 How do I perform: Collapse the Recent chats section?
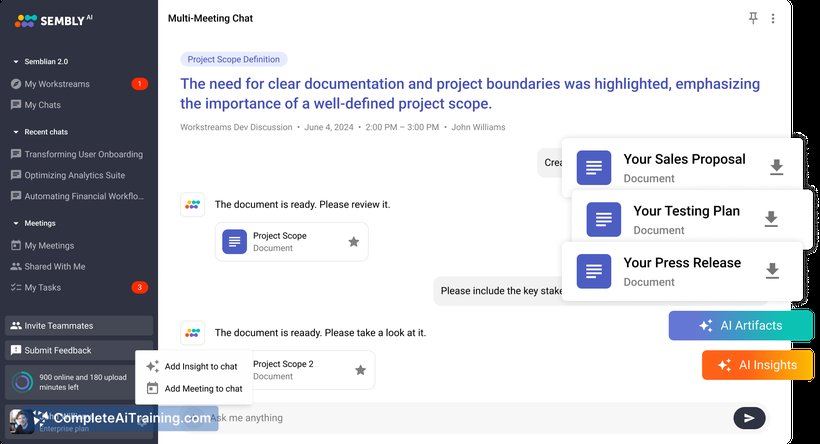click(16, 132)
